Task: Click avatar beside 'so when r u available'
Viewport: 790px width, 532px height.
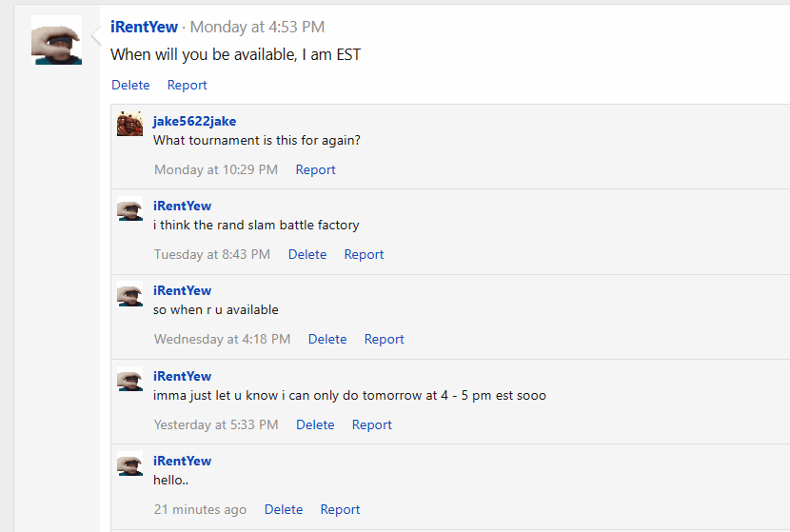Action: click(x=130, y=293)
